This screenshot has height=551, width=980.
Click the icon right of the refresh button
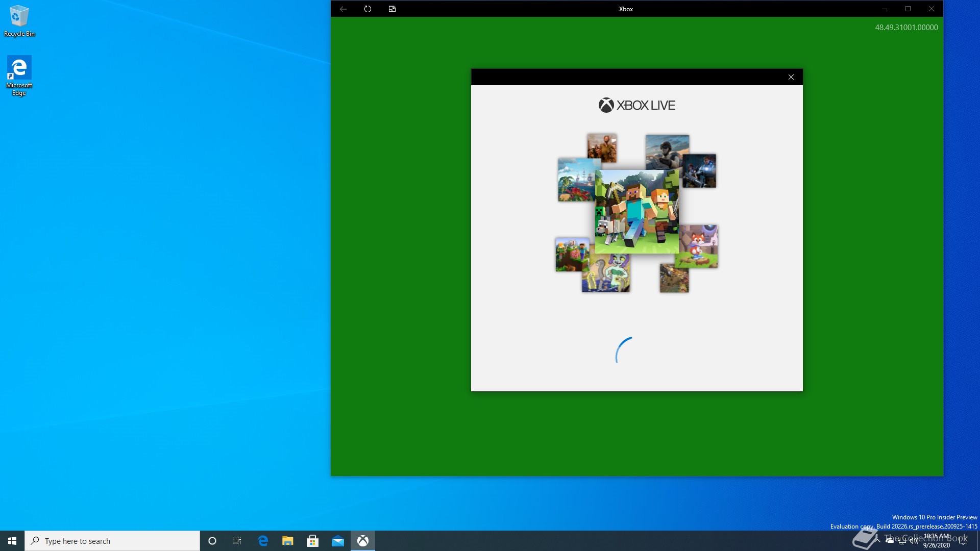[392, 9]
